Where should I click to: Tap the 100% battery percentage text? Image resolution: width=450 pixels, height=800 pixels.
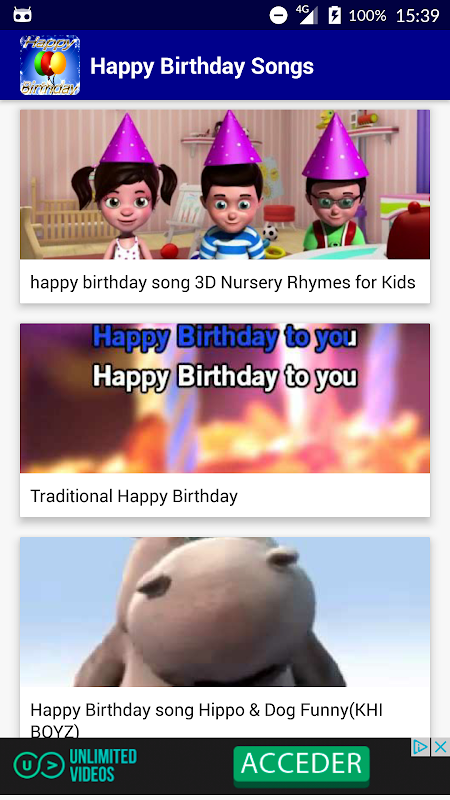367,16
